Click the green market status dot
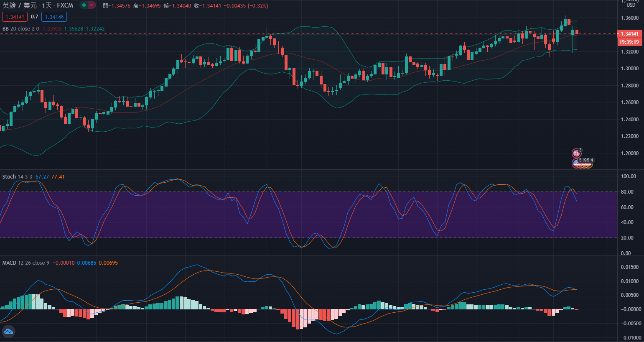This screenshot has width=644, height=342. click(84, 5)
